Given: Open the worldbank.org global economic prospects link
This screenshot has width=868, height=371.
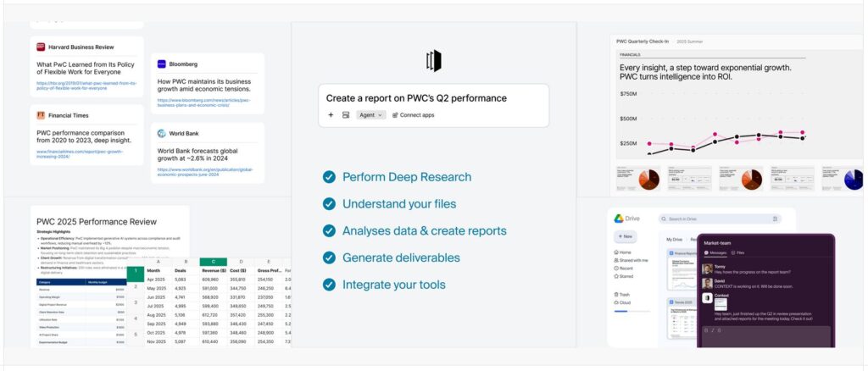Looking at the screenshot, I should coord(205,172).
